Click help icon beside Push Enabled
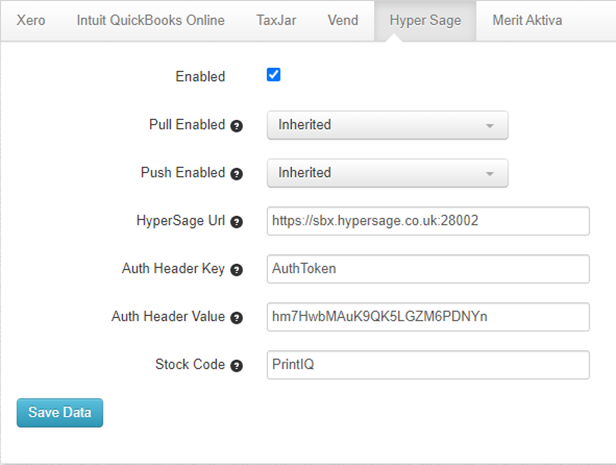This screenshot has width=616, height=465. pyautogui.click(x=237, y=174)
